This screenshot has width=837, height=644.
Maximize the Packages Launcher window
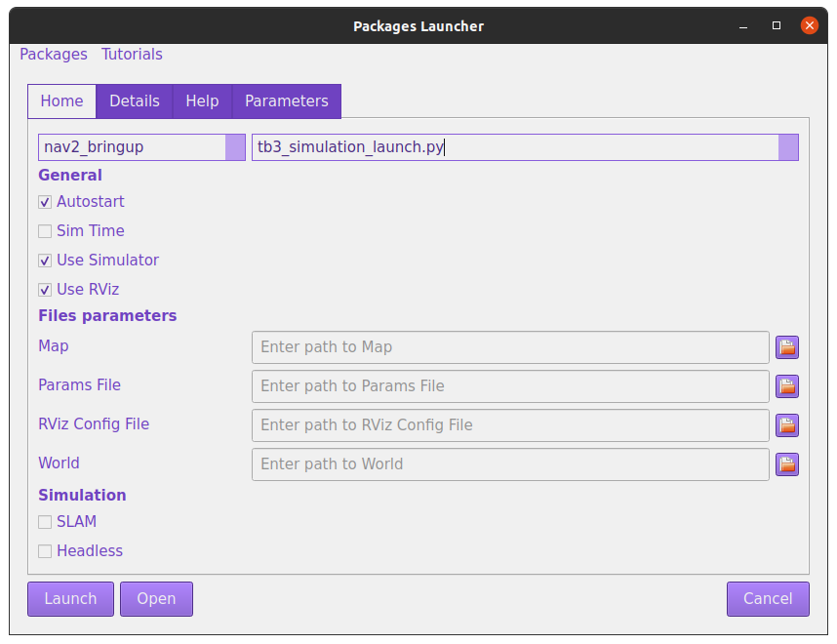pos(777,25)
